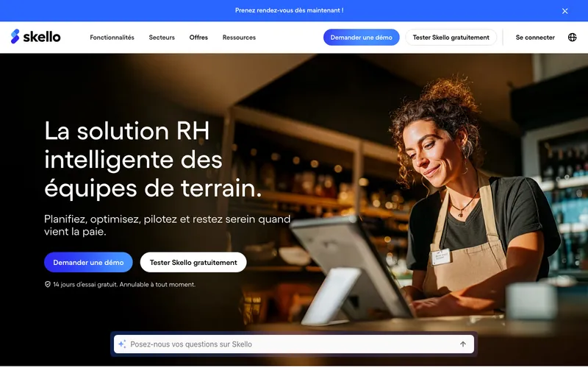Expand the Secteurs menu
This screenshot has height=368, width=588.
click(162, 38)
